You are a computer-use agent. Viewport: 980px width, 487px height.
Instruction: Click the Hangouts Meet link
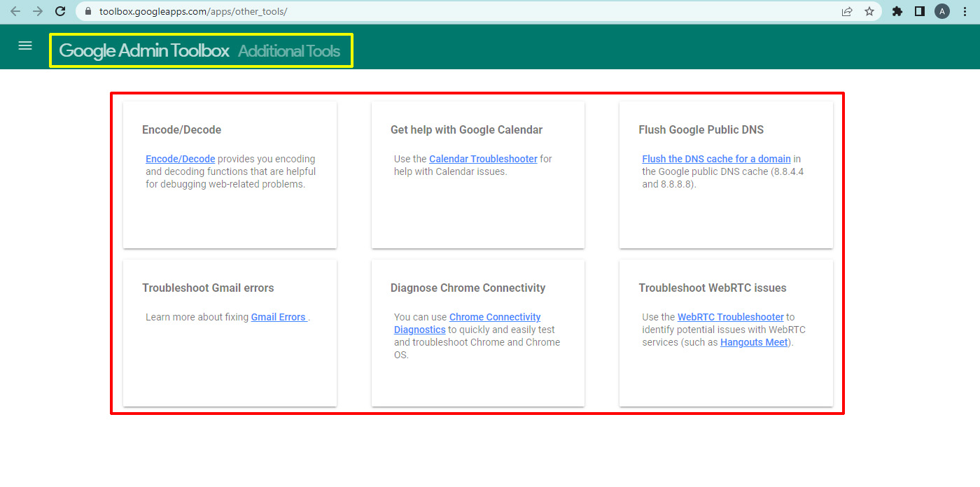754,342
